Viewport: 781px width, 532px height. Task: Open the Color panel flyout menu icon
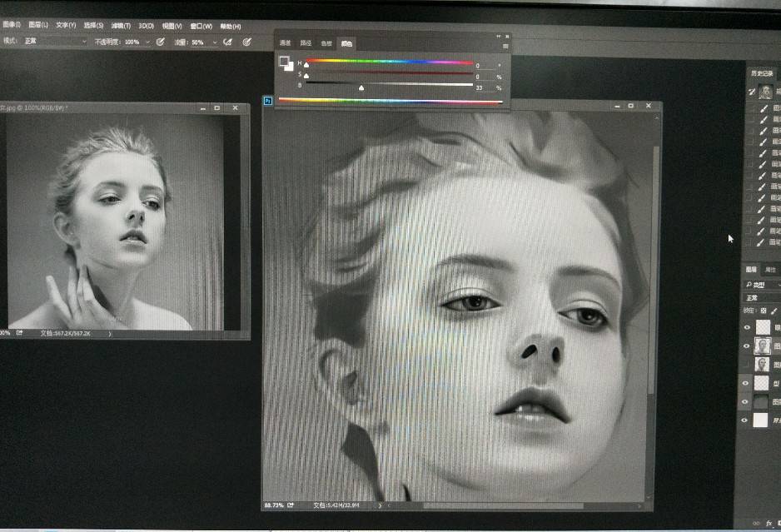point(505,47)
